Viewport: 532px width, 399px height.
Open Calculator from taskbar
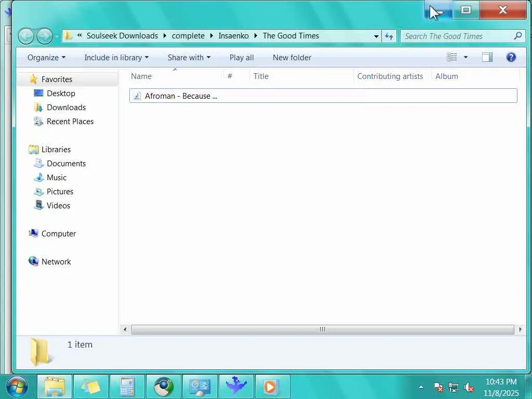[128, 387]
